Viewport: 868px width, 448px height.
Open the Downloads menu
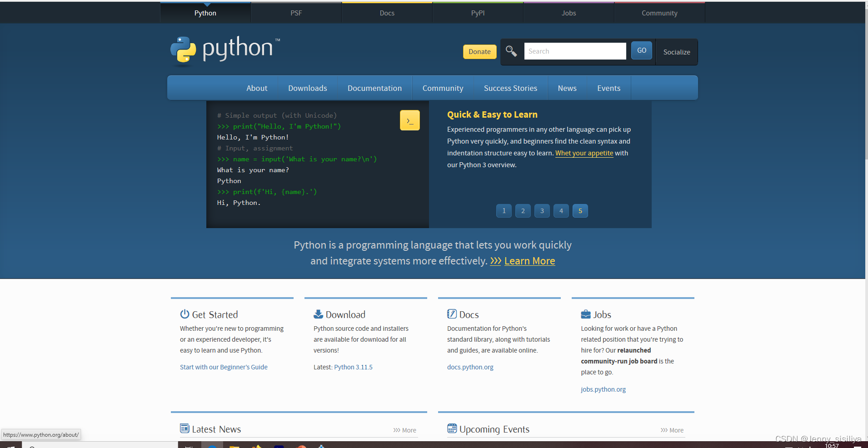308,88
